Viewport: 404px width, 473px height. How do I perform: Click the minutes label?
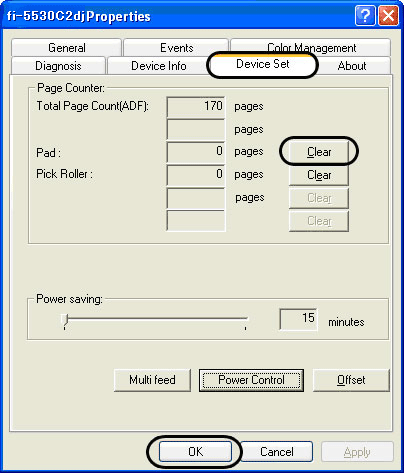[x=346, y=322]
